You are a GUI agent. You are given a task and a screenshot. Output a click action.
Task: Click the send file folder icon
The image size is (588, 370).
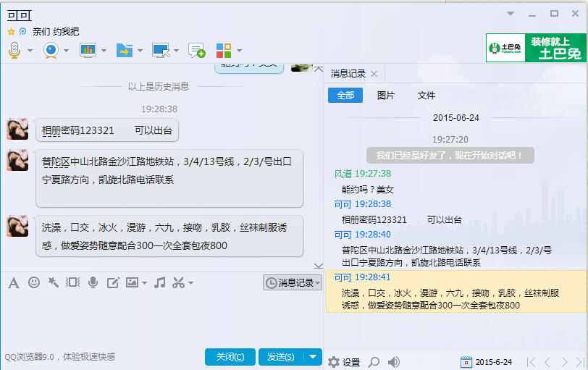coord(125,50)
